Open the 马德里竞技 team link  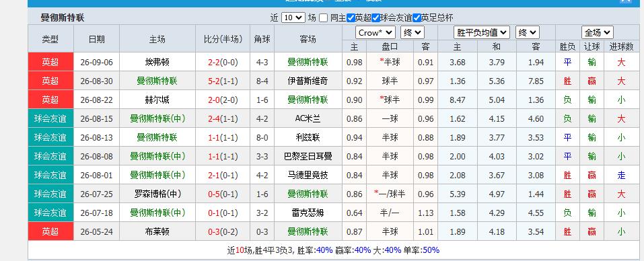pyautogui.click(x=308, y=175)
